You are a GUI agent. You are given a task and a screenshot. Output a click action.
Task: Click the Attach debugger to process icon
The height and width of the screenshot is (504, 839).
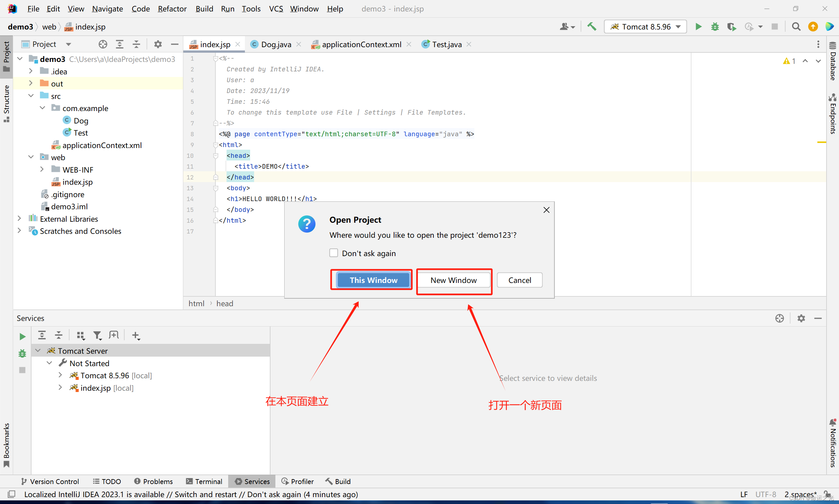pyautogui.click(x=732, y=27)
